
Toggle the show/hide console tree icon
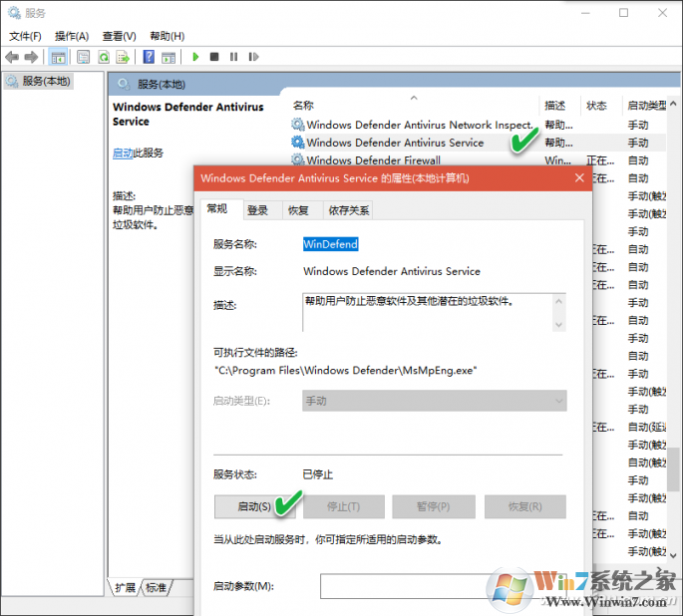tap(58, 57)
